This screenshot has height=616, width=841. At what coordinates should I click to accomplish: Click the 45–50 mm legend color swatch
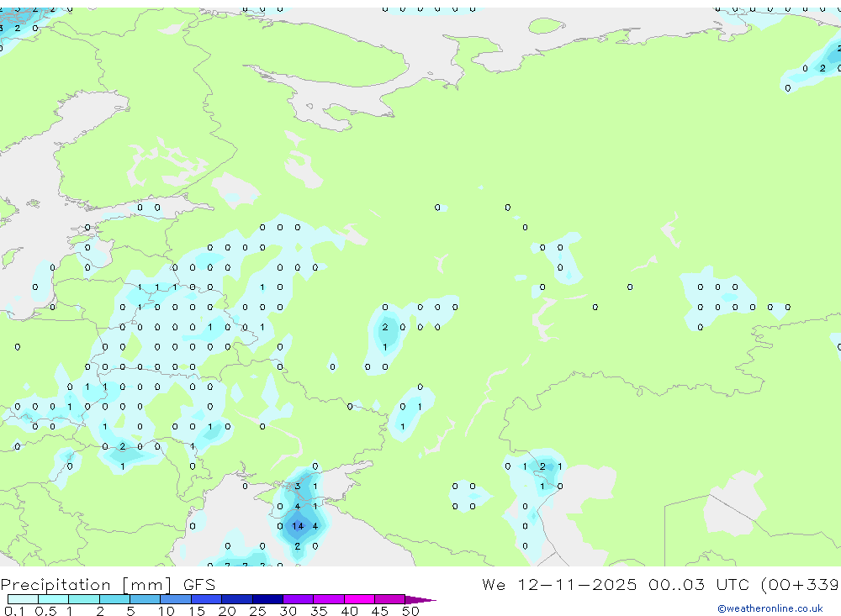390,599
